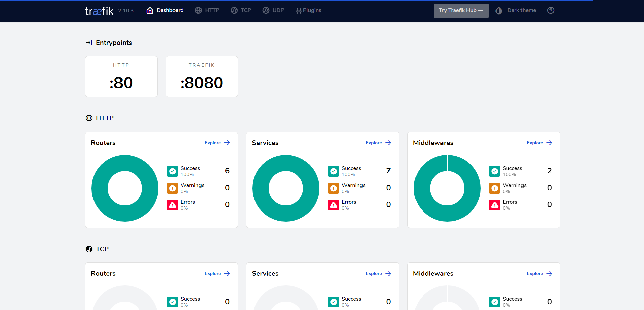Viewport: 644px width, 310px height.
Task: Explore TCP Middlewares
Action: [x=539, y=273]
